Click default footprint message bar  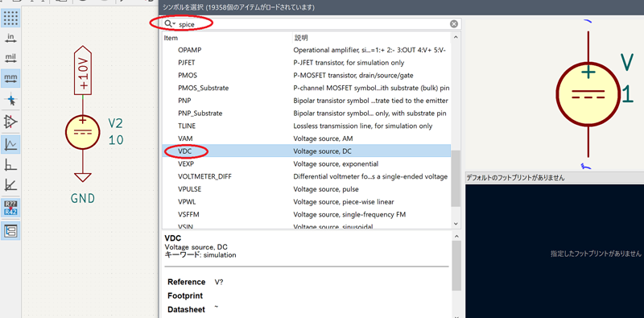(555, 178)
